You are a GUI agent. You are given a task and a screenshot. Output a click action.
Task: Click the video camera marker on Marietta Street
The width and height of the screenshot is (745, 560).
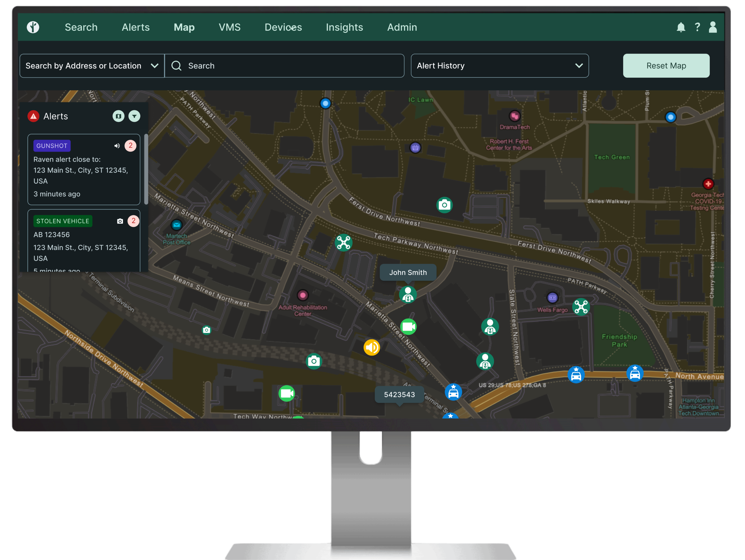point(408,327)
